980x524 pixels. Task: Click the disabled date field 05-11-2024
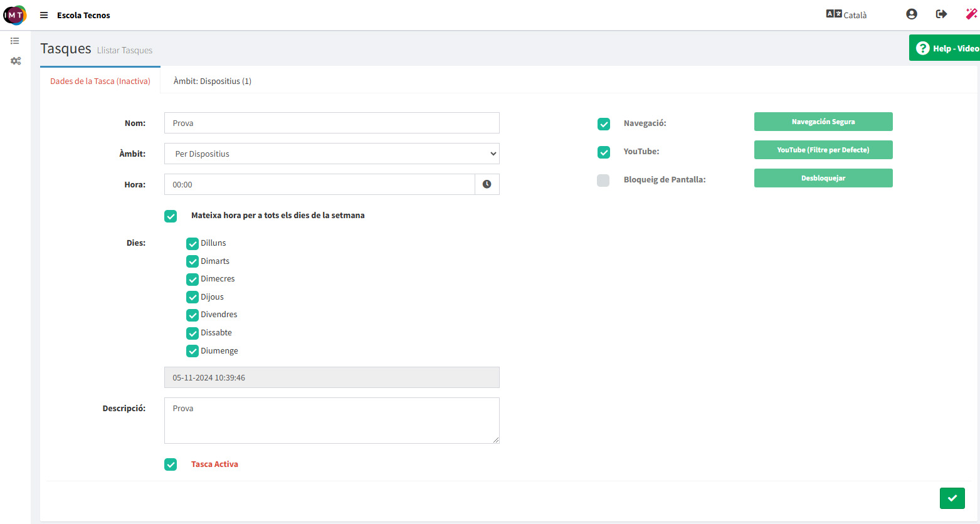point(332,377)
